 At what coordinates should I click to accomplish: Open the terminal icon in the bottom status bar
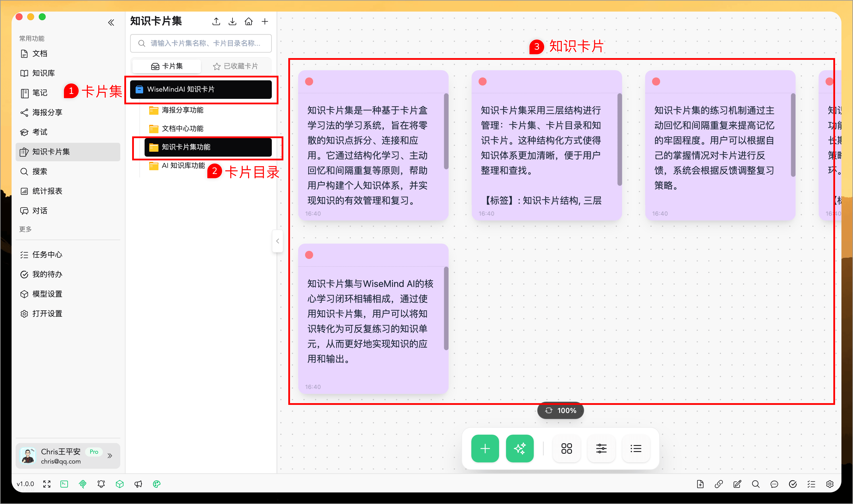point(64,484)
